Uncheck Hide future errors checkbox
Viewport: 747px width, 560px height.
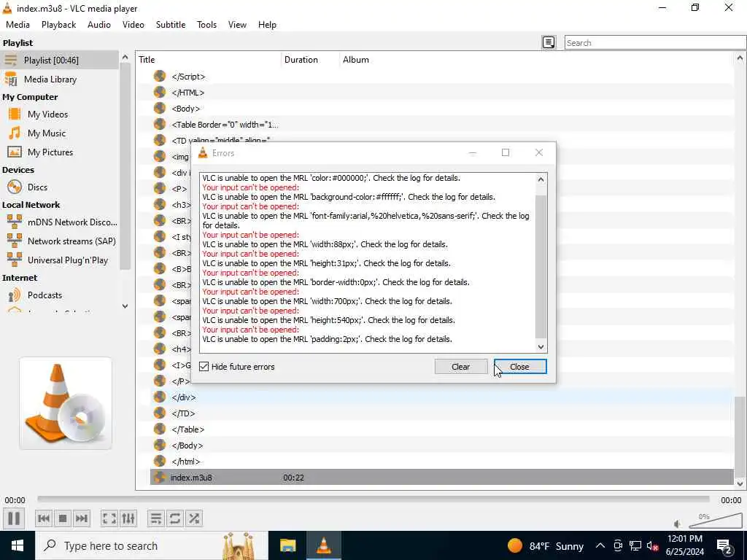[x=204, y=366]
